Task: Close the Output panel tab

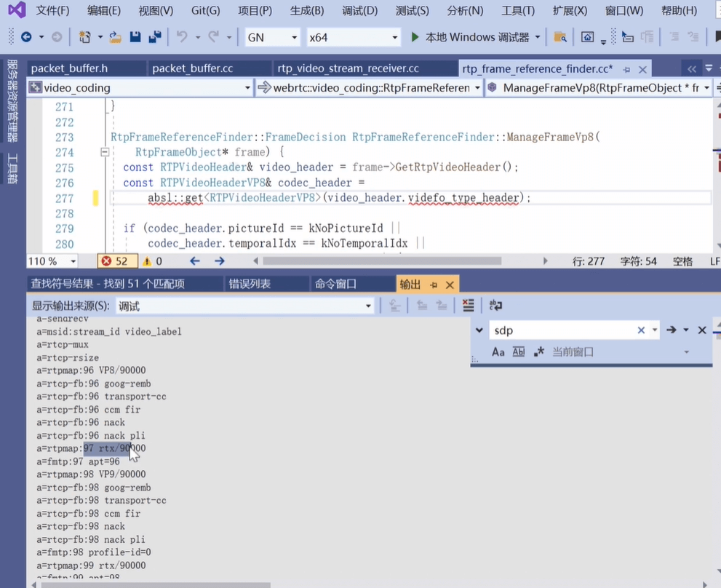Action: [450, 285]
